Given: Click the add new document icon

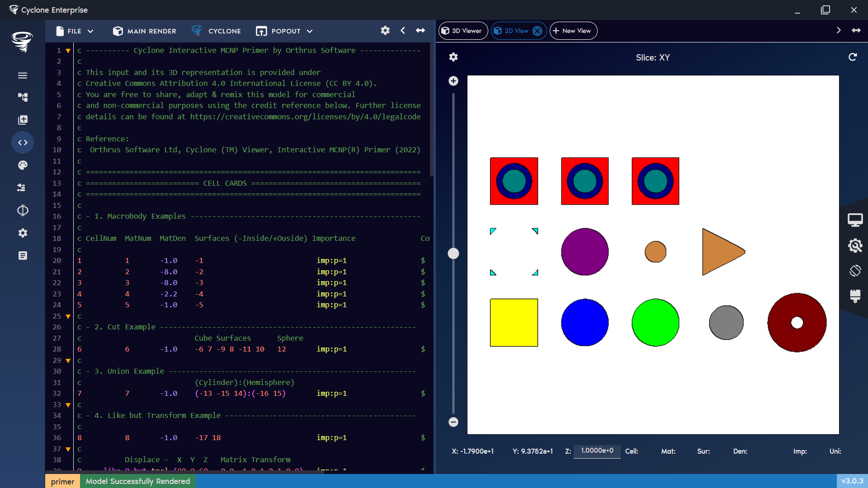Looking at the screenshot, I should click(22, 120).
